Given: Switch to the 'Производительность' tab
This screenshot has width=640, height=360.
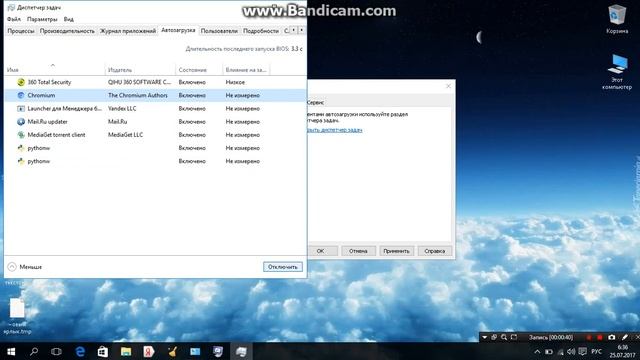Looking at the screenshot, I should pos(67,31).
